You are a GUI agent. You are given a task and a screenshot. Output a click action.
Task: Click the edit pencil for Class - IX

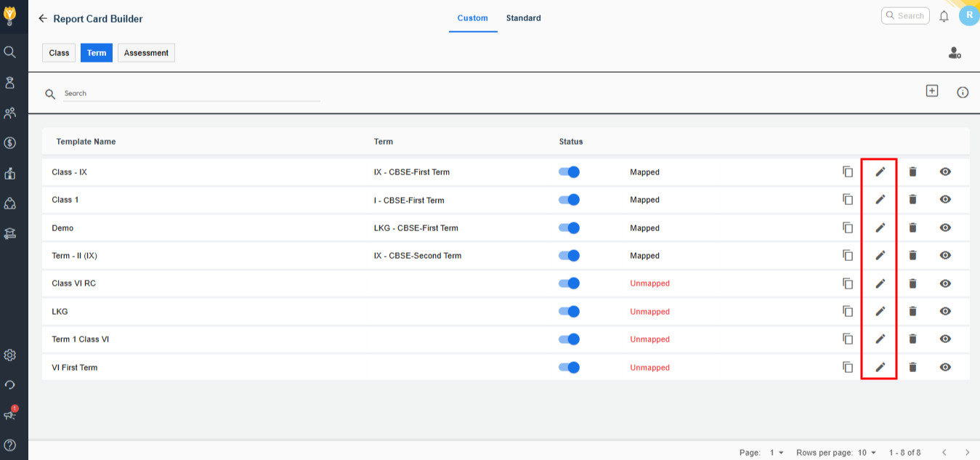click(x=880, y=172)
